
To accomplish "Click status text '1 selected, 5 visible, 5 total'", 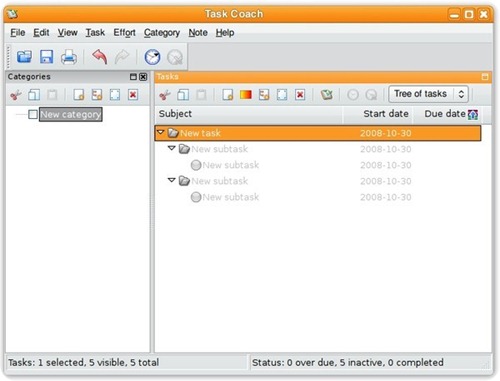I will (98, 363).
